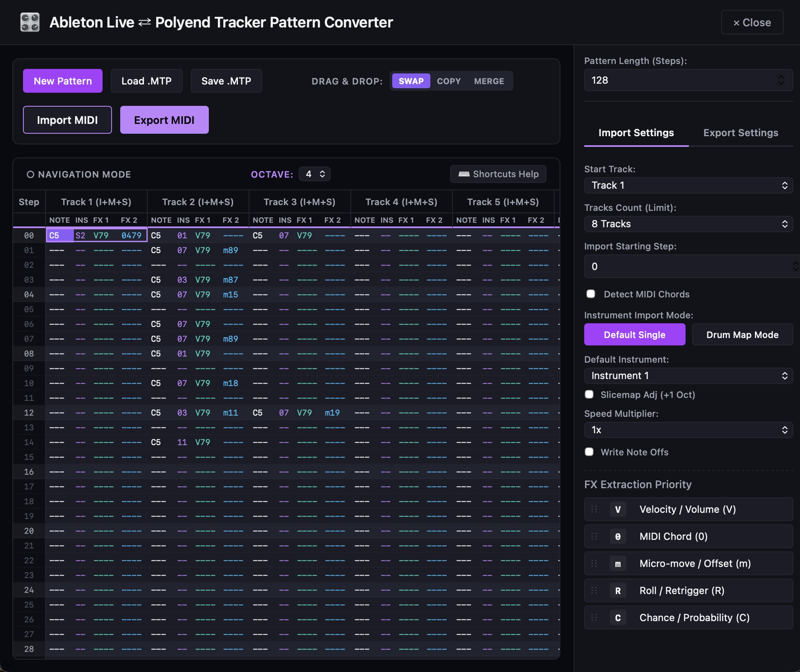Click the step number 16 row label
Screen dimensions: 800x672
click(29, 472)
